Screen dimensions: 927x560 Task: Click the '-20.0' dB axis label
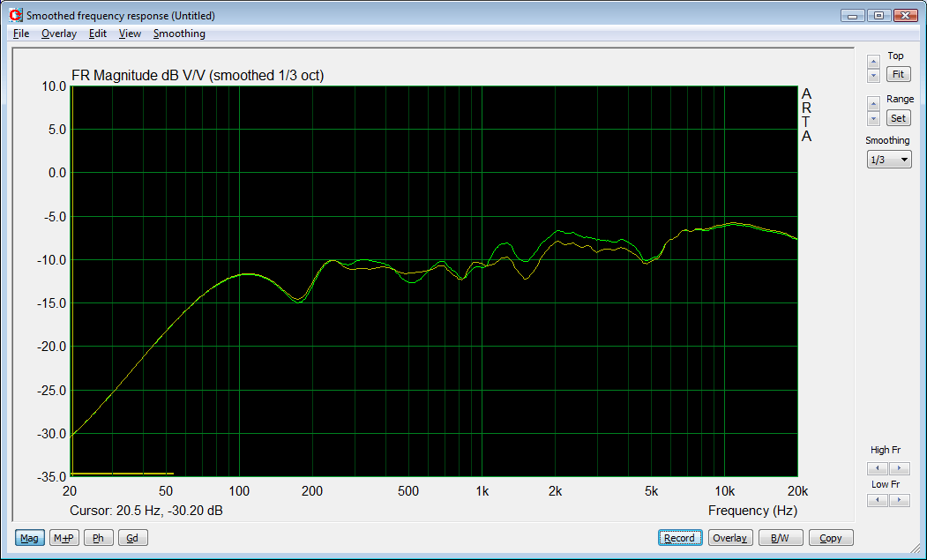point(52,347)
